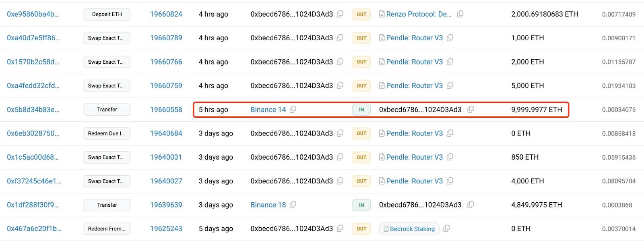Copy recipient address in the 4,849.9975 ETH row

(471, 205)
